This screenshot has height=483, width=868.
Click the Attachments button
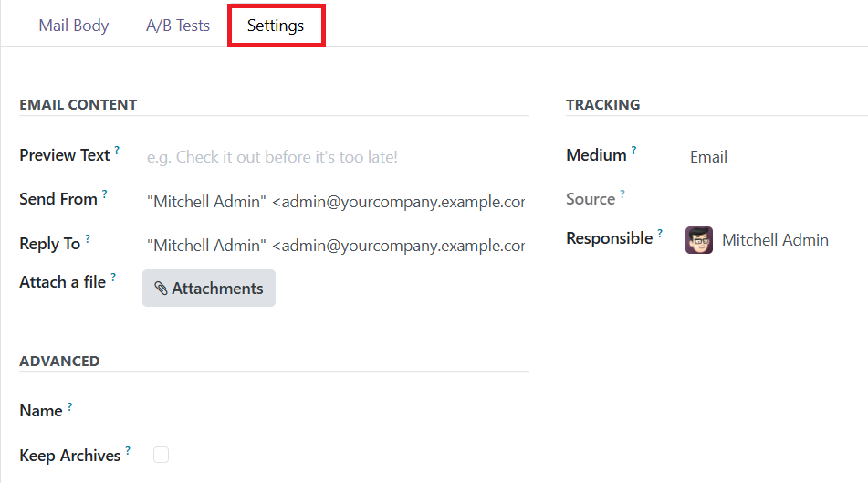pos(209,288)
